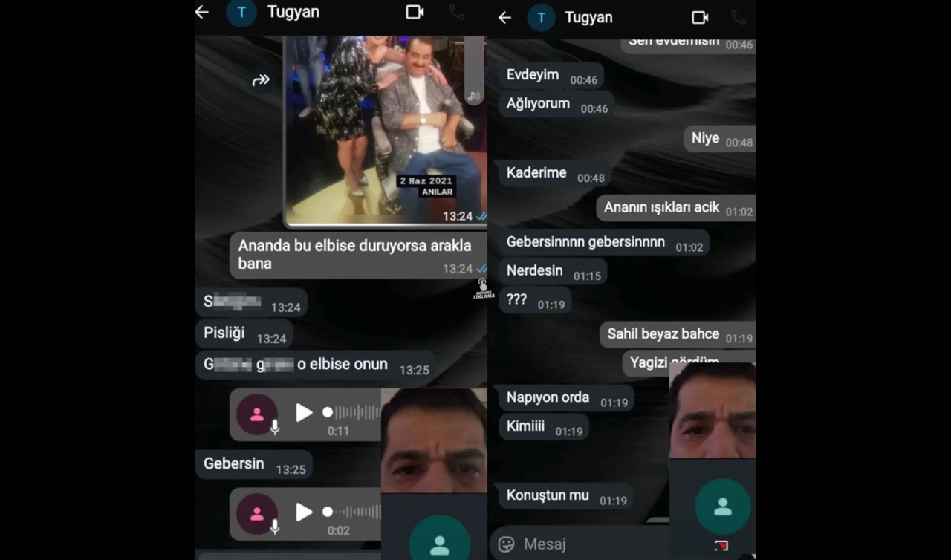Play the 0:11 voice message
Image resolution: width=951 pixels, height=560 pixels.
click(304, 413)
